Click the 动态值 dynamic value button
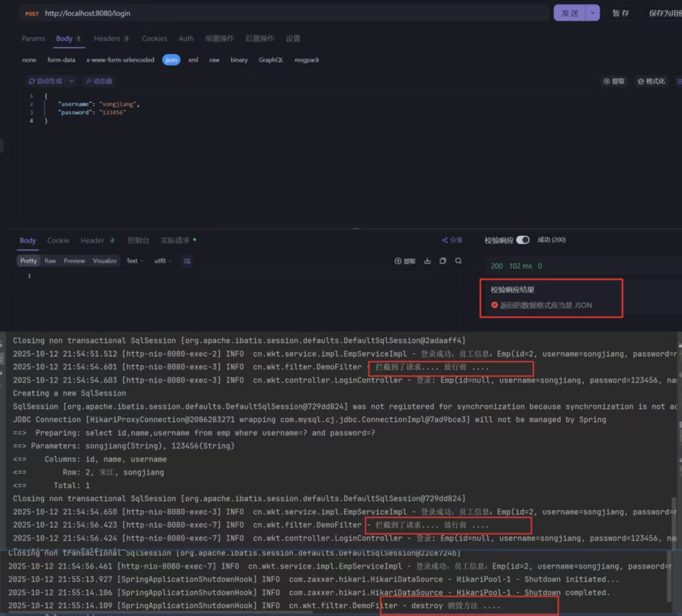This screenshot has height=616, width=682. (x=99, y=81)
